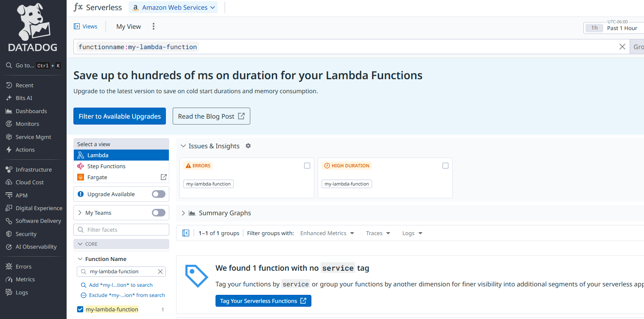Viewport: 644px width, 319px height.
Task: Open Fargate external link icon
Action: 163,177
